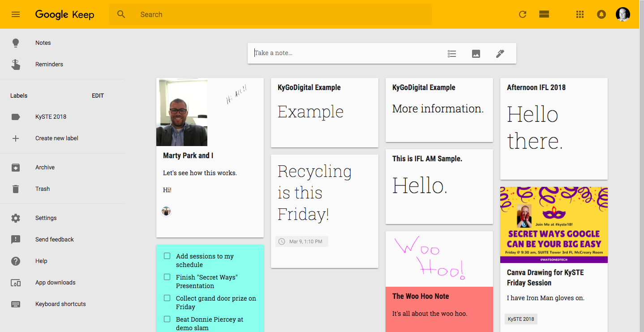The width and height of the screenshot is (644, 332).
Task: Create a new list note icon
Action: [452, 54]
